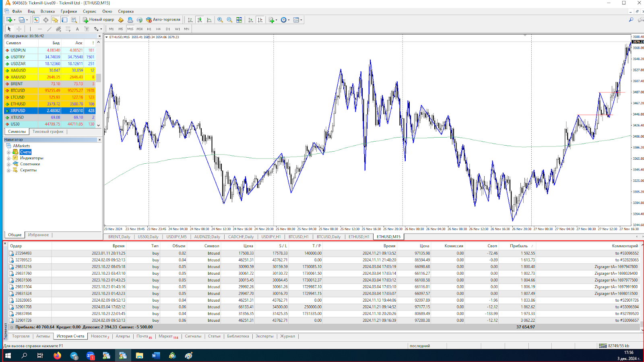Select the trendline drawing tool
The height and width of the screenshot is (362, 644).
pos(49,29)
